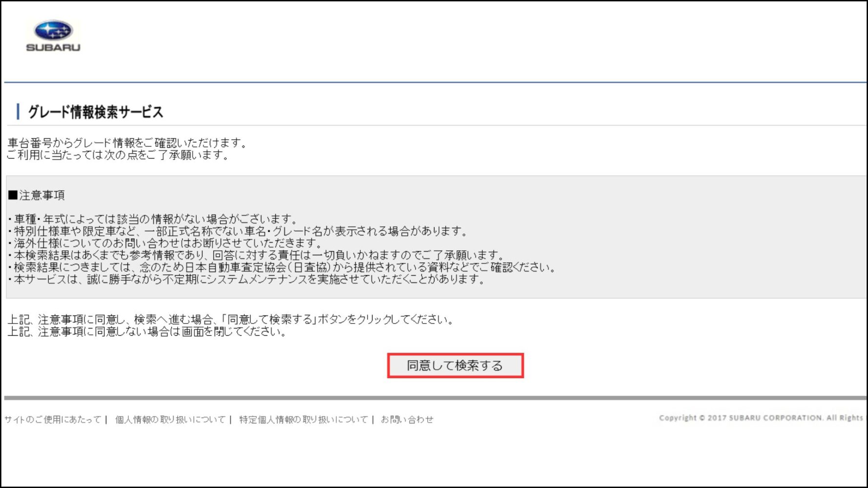Viewport: 868px width, 488px height.
Task: Open the 特定個人情報の取り扱いについて footer link
Action: click(303, 419)
